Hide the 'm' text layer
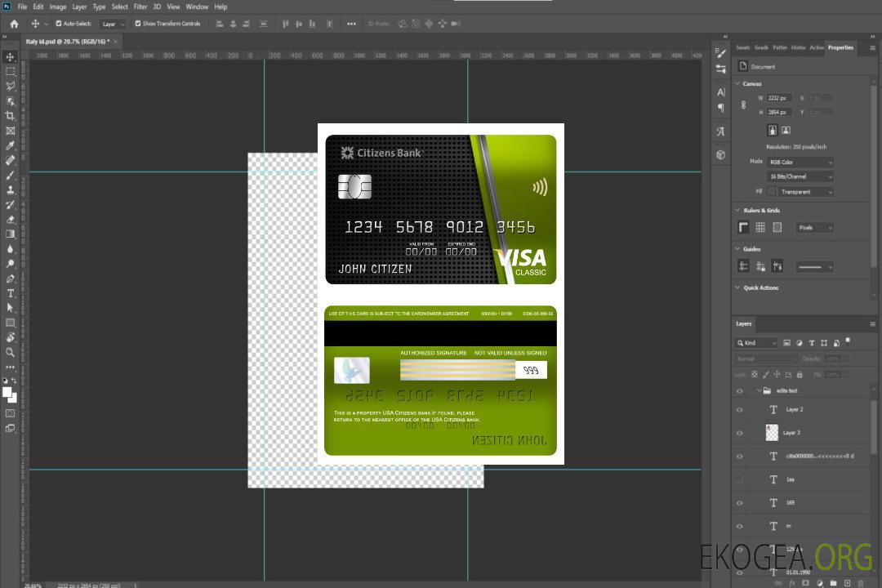This screenshot has width=882, height=588. point(740,527)
